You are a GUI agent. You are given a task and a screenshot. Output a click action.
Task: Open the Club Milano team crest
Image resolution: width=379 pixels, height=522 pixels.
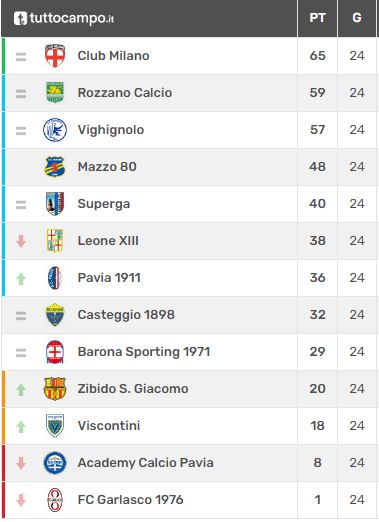pos(55,56)
